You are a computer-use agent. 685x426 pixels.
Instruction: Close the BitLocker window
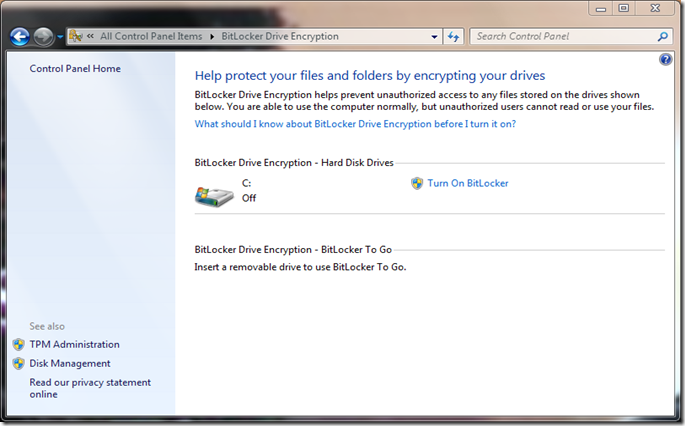(x=655, y=8)
